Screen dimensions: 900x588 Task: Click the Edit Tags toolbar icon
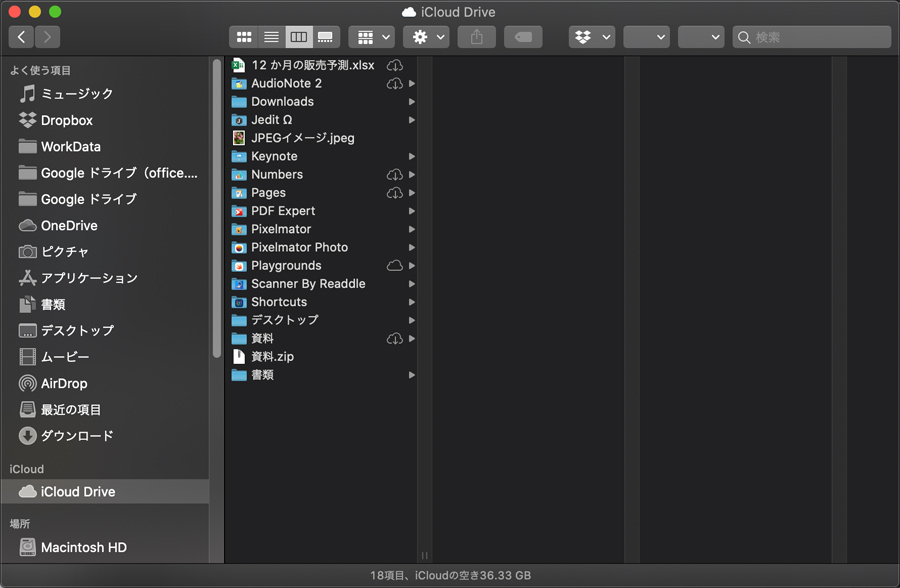click(x=523, y=37)
